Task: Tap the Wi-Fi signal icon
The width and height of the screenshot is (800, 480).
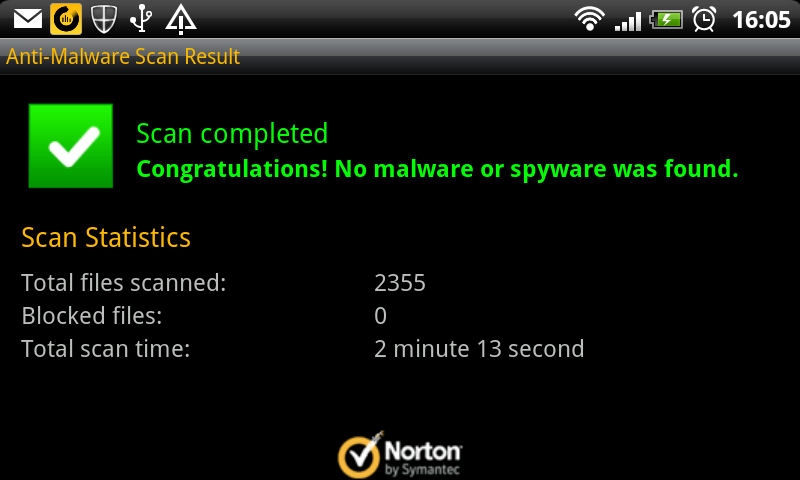Action: click(589, 20)
